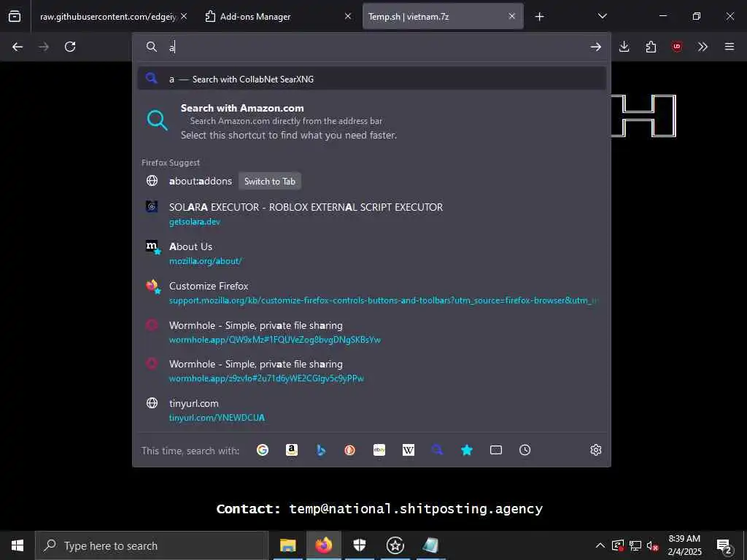Open star-circle app in taskbar
The image size is (747, 560).
pyautogui.click(x=395, y=545)
